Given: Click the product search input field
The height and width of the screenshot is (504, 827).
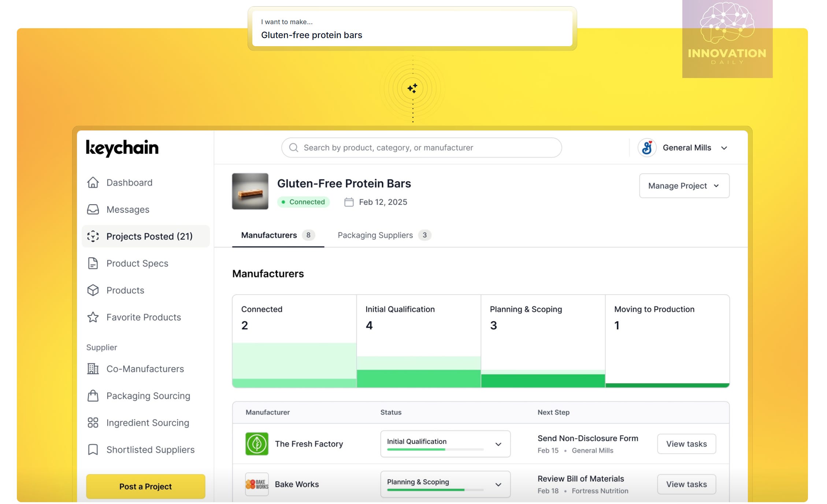Looking at the screenshot, I should [421, 148].
